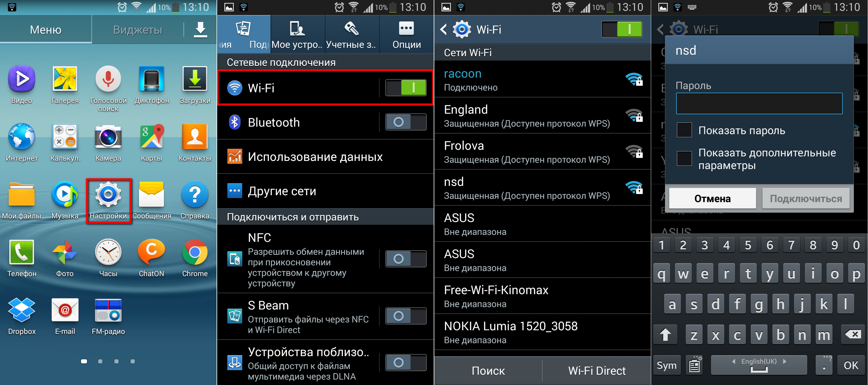Open the Dropbox app

[20, 327]
